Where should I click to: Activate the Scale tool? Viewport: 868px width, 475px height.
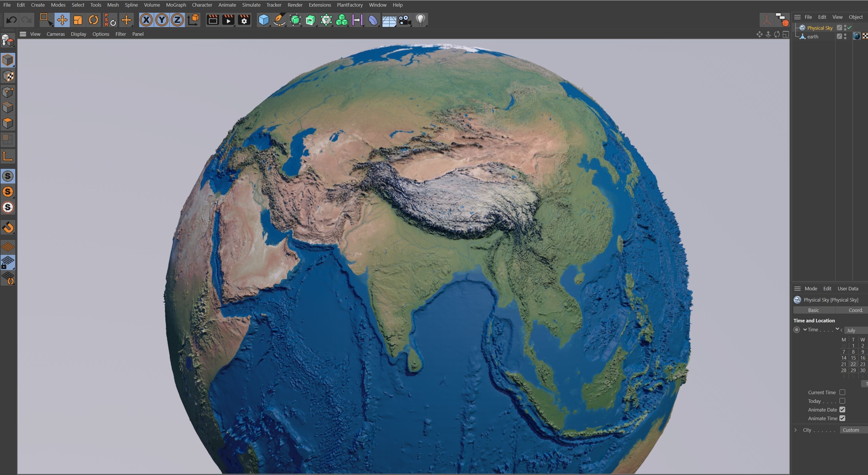78,20
